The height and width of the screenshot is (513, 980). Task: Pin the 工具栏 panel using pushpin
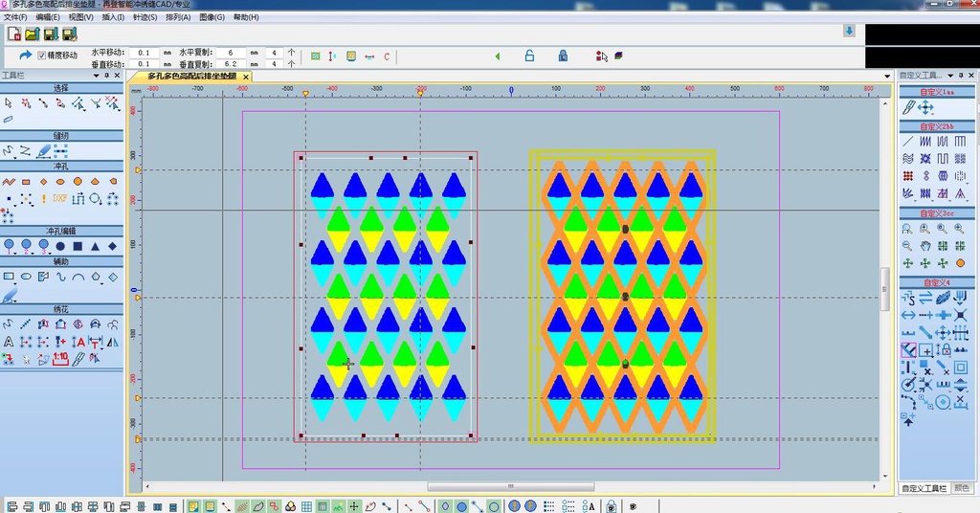[x=105, y=76]
